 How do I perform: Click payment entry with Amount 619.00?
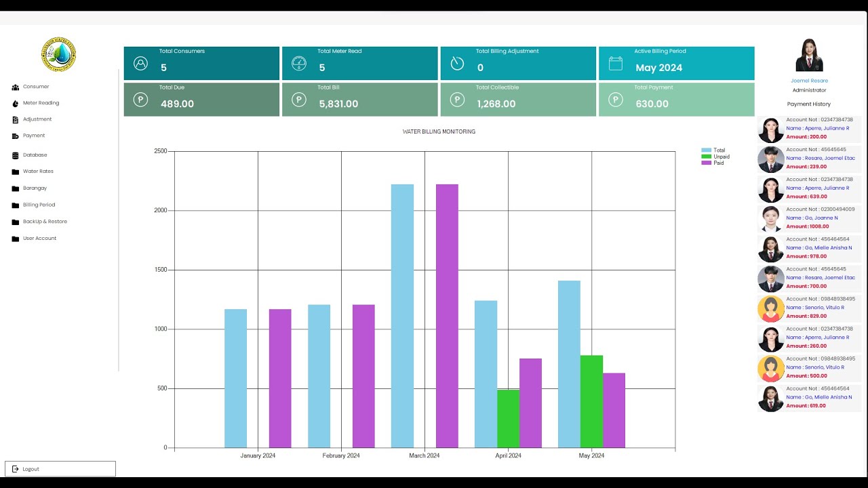pos(809,397)
